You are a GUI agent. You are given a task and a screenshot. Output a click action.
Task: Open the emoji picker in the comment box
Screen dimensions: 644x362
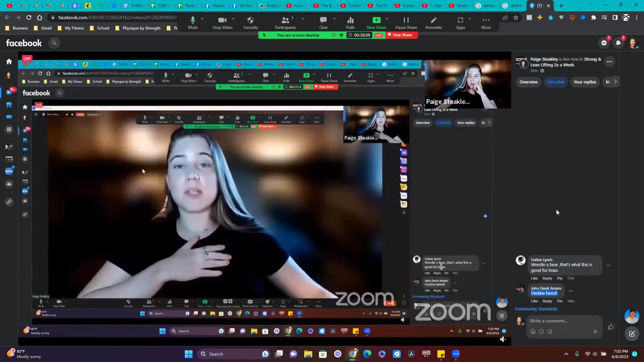click(541, 331)
